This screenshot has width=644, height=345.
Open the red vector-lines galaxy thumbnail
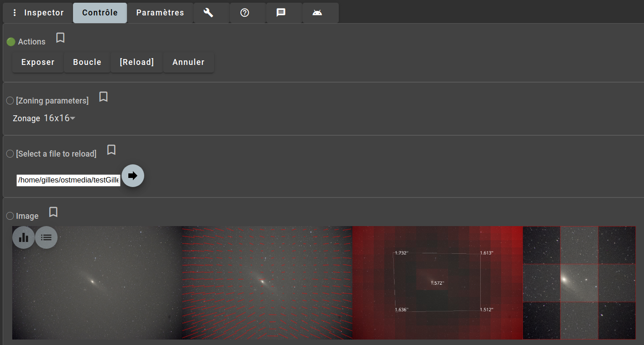pyautogui.click(x=268, y=282)
